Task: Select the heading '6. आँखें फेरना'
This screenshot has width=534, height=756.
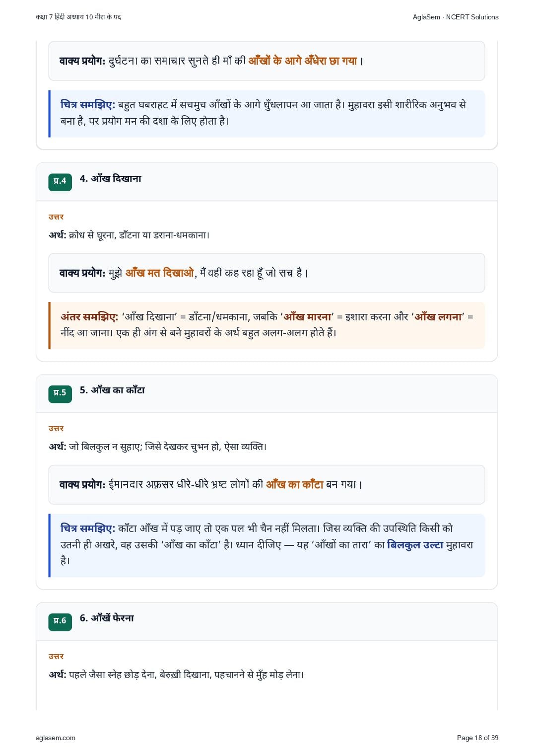Action: 107,618
